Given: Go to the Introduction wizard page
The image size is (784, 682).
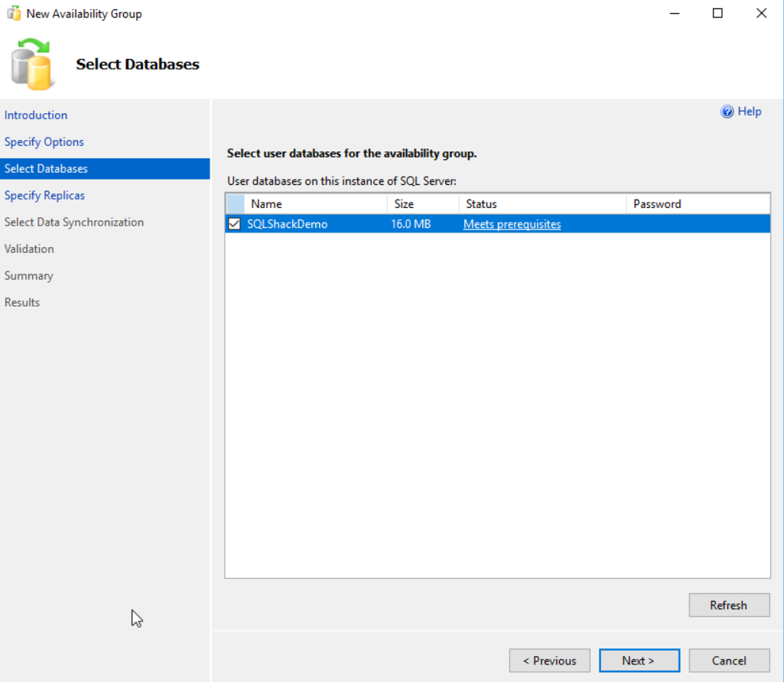Looking at the screenshot, I should (x=36, y=115).
